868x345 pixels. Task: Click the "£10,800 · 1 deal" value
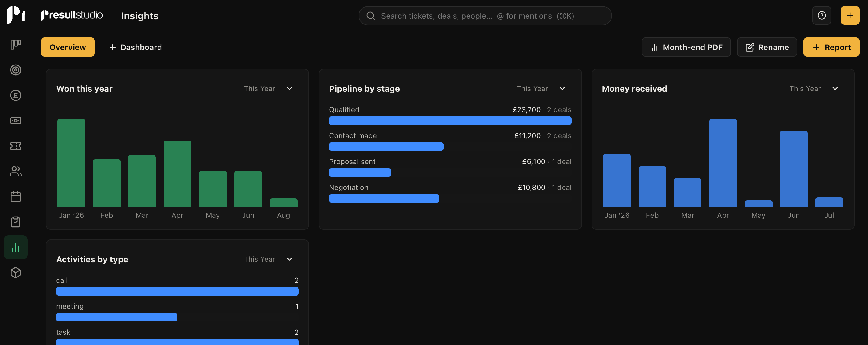(x=544, y=188)
